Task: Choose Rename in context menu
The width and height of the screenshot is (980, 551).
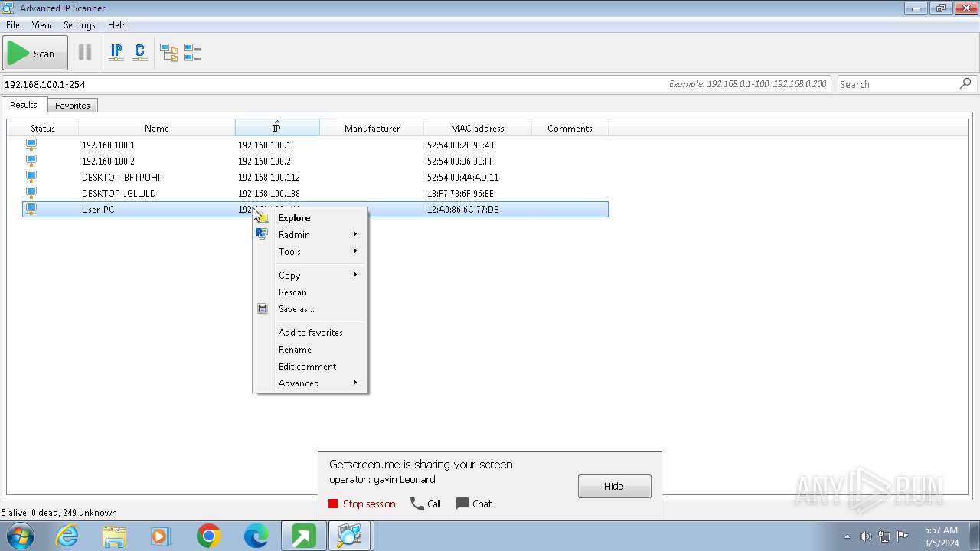Action: coord(310,350)
